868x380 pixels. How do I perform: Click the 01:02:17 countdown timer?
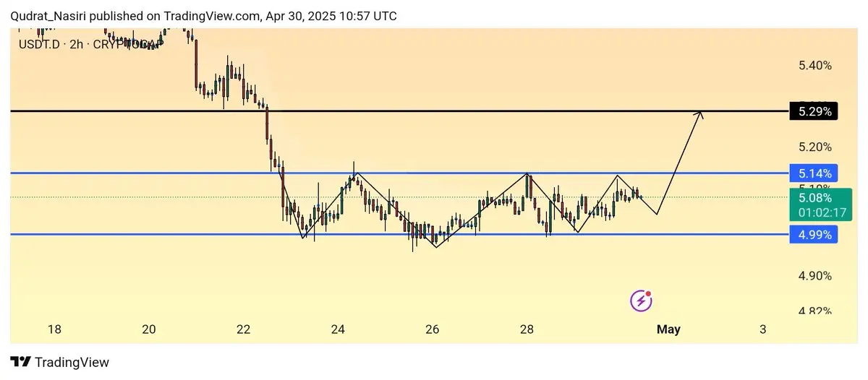(x=822, y=212)
